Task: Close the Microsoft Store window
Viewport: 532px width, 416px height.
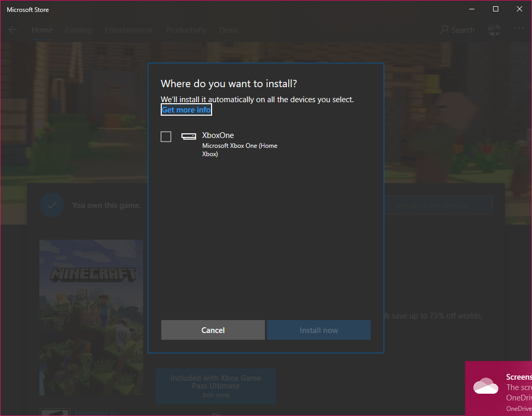Action: point(520,9)
